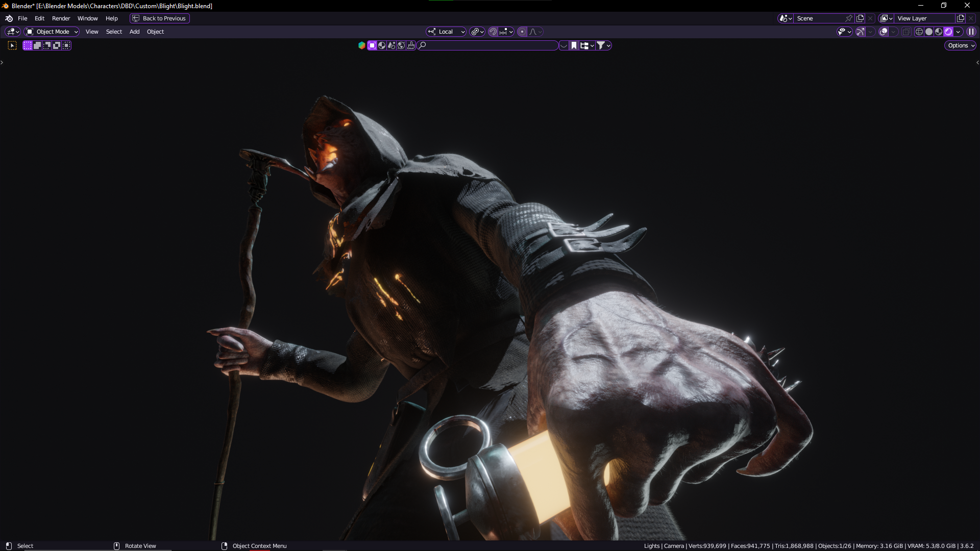Open the Render menu
The height and width of the screenshot is (551, 980).
(61, 18)
